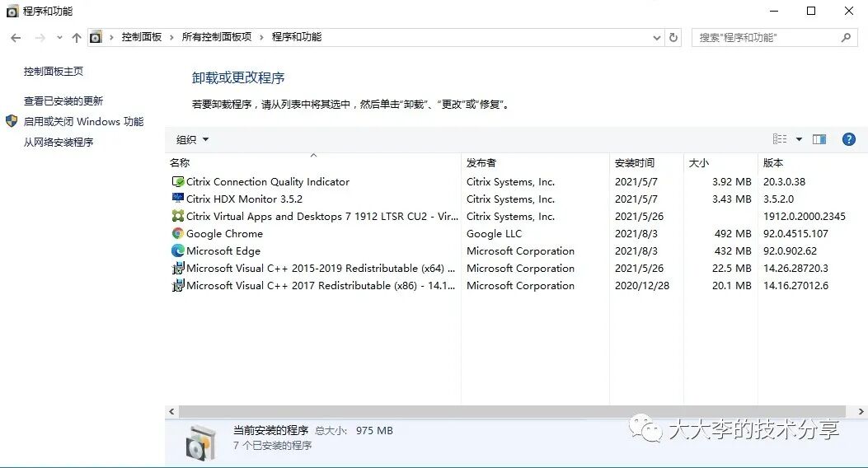The height and width of the screenshot is (468, 868).
Task: Expand the chevron after 所有控制面板项
Action: [261, 37]
